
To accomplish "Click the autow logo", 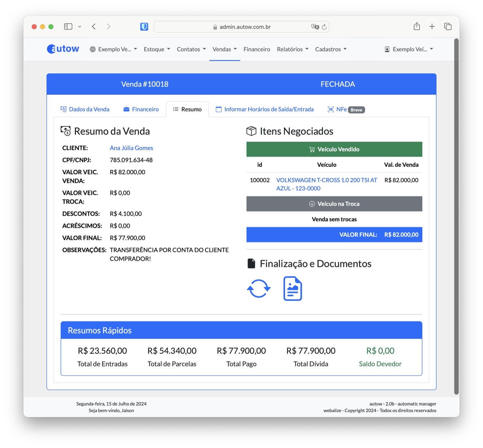I will [x=63, y=49].
